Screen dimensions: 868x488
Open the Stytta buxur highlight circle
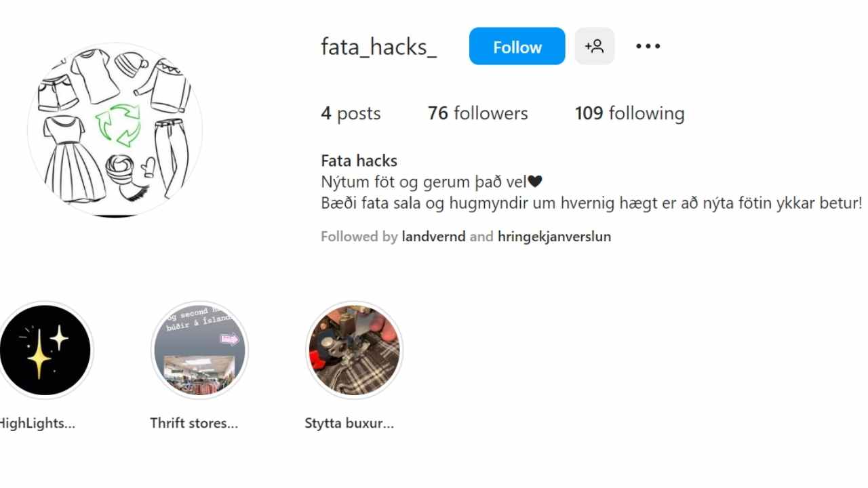(x=354, y=350)
